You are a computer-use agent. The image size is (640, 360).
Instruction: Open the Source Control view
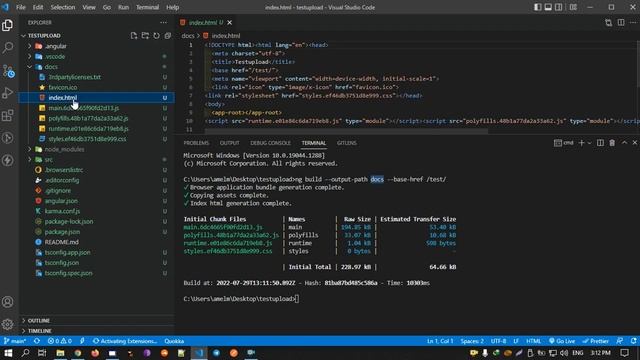coord(8,71)
